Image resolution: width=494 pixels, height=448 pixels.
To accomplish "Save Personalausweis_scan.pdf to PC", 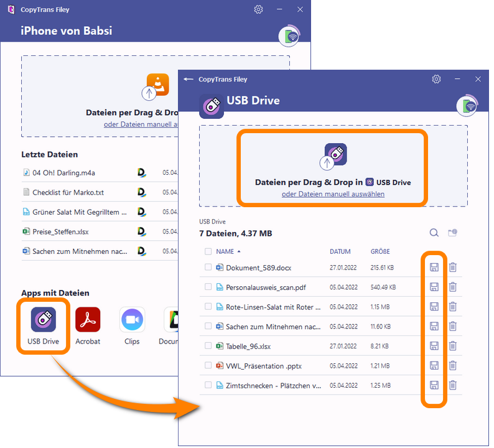I will 434,287.
